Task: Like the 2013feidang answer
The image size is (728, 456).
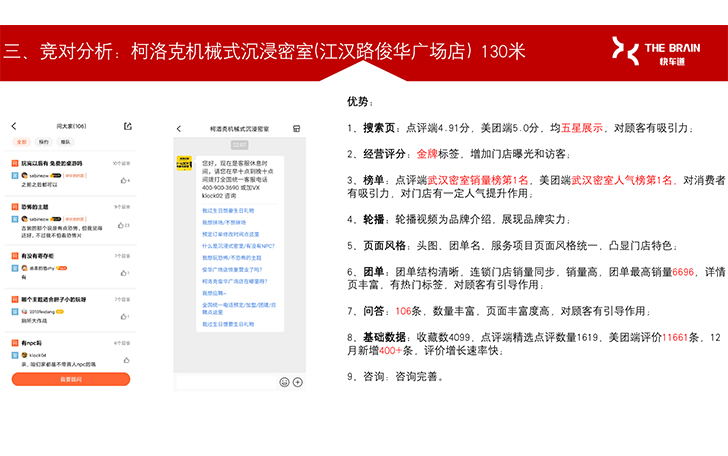Action: coord(125,316)
